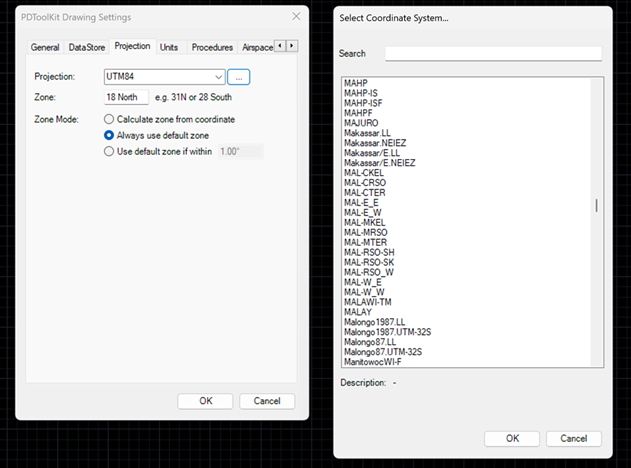The image size is (631, 468).
Task: Select Always use default zone option
Action: coord(110,135)
